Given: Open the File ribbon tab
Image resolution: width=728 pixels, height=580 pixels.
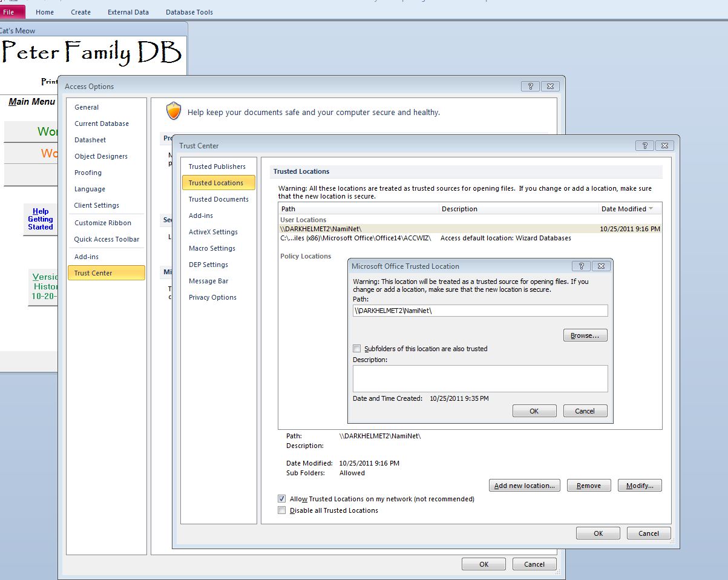Looking at the screenshot, I should click(x=11, y=12).
